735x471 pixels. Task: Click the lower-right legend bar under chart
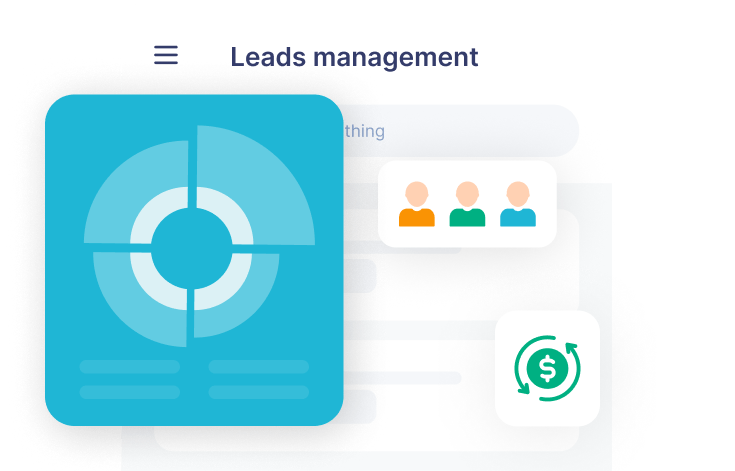pos(258,392)
